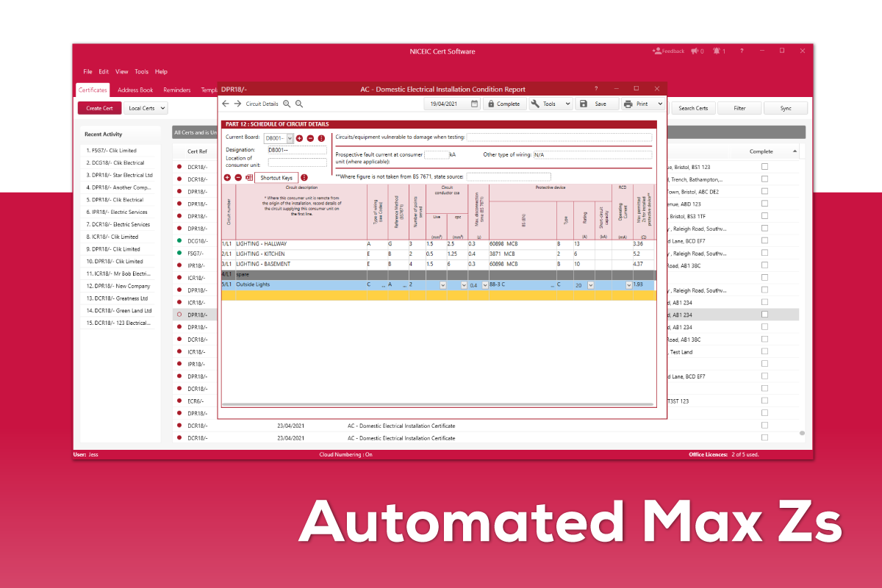This screenshot has height=588, width=882.
Task: Click the Shortcut Keys button
Action: click(x=276, y=177)
